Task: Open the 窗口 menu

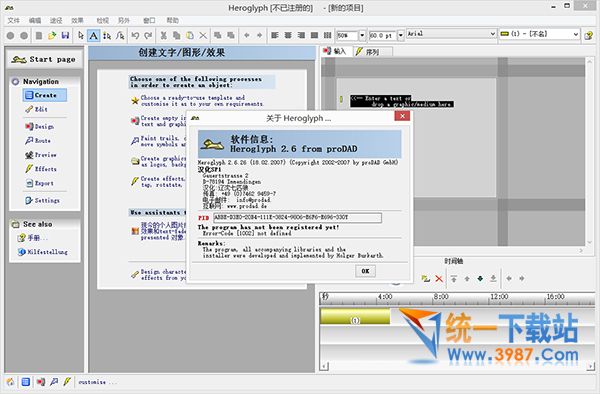Action: (149, 20)
